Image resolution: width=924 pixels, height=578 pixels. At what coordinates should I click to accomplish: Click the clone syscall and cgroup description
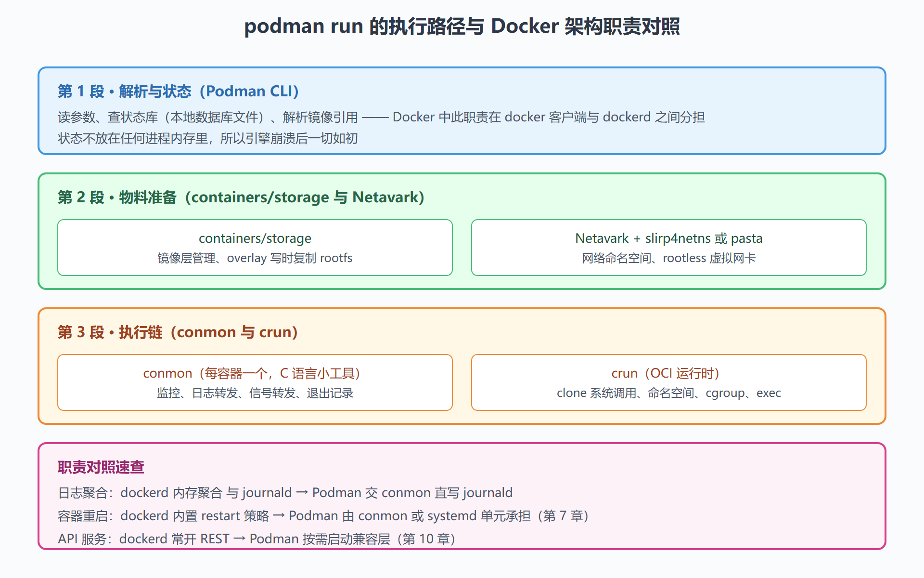point(669,393)
